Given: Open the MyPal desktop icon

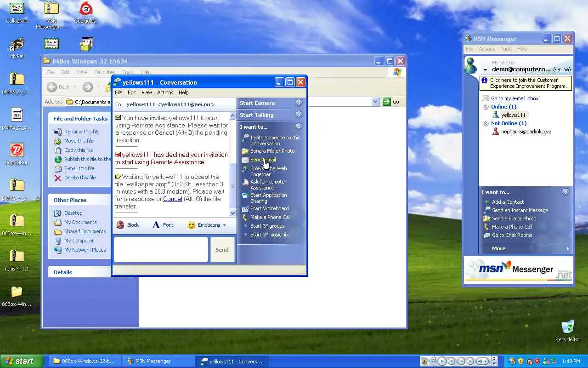Looking at the screenshot, I should pyautogui.click(x=17, y=48).
